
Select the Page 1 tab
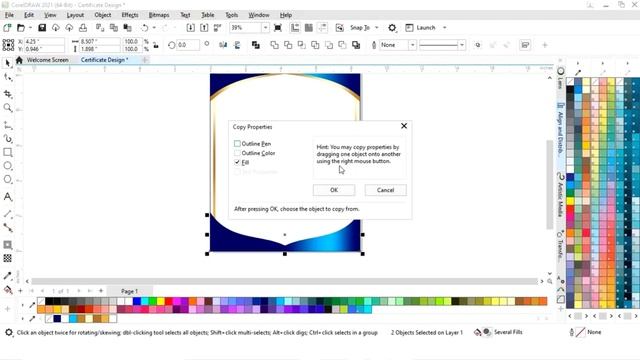[x=129, y=291]
